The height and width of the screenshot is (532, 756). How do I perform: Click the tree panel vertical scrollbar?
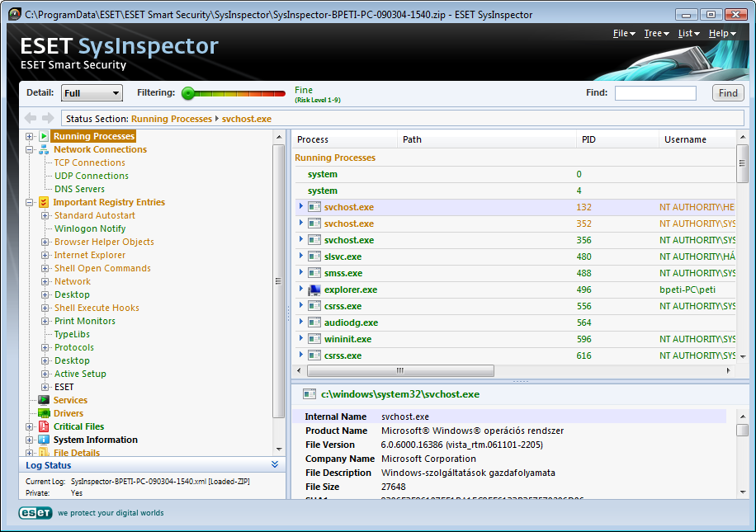pyautogui.click(x=279, y=281)
